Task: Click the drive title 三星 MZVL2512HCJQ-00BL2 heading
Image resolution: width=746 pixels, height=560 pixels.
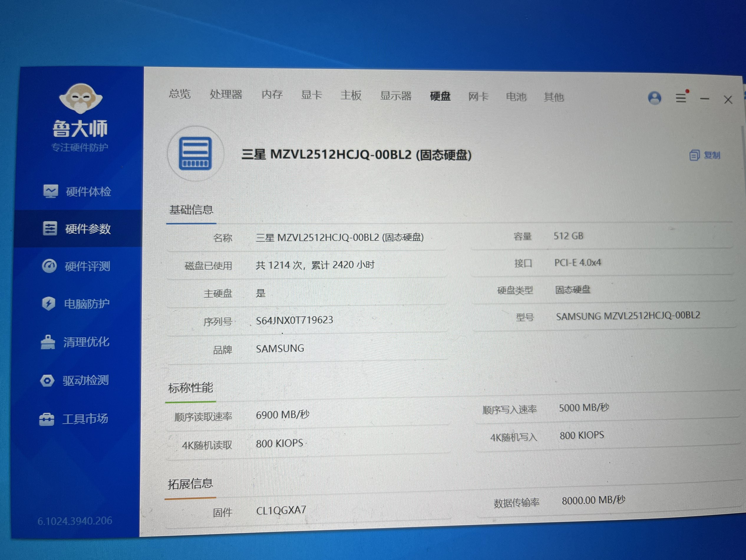Action: coord(357,155)
